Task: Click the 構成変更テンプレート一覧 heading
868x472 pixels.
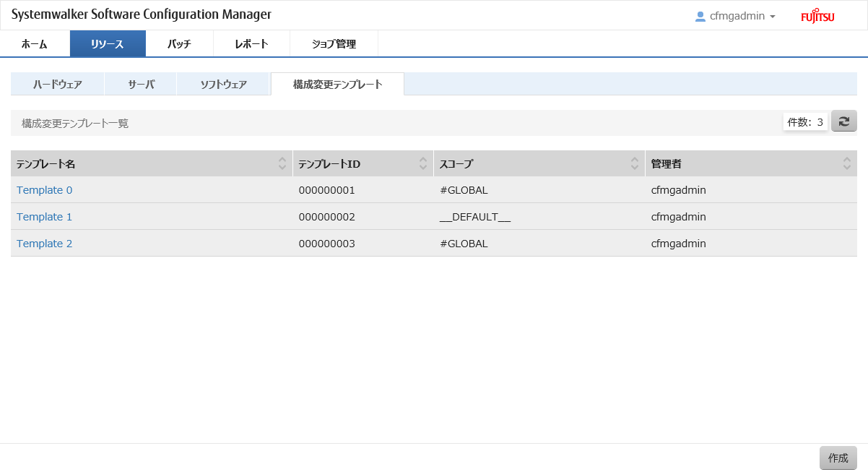Action: coord(75,124)
